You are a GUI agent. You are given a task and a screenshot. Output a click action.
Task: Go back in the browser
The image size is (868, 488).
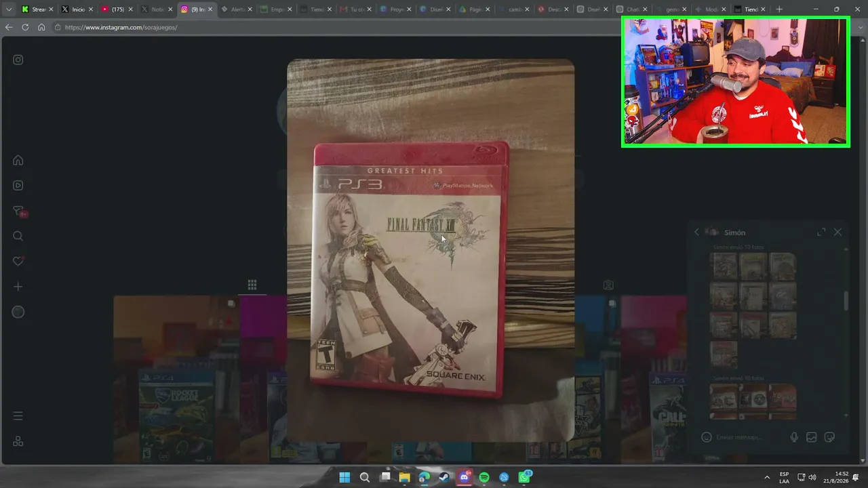point(9,27)
